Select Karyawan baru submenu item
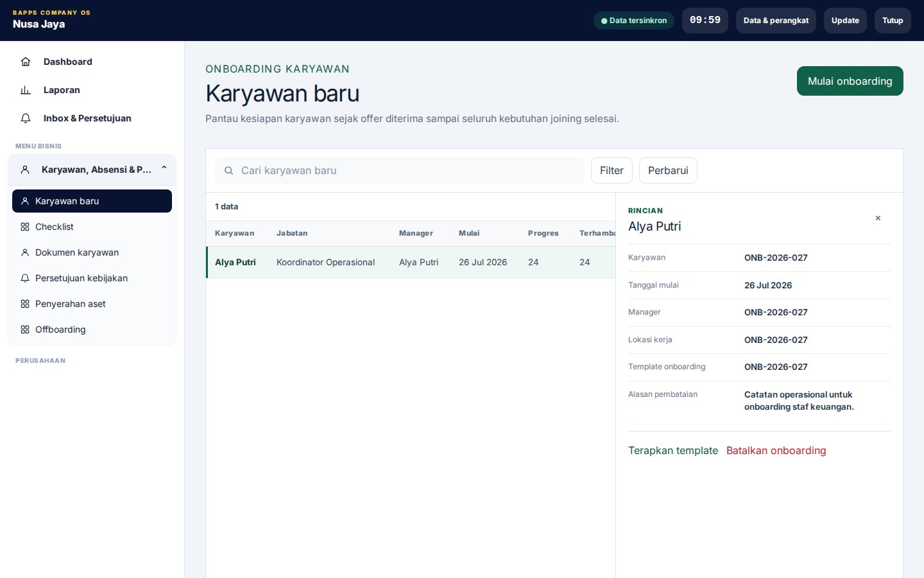Screen dimensions: 924x578 (x=92, y=201)
